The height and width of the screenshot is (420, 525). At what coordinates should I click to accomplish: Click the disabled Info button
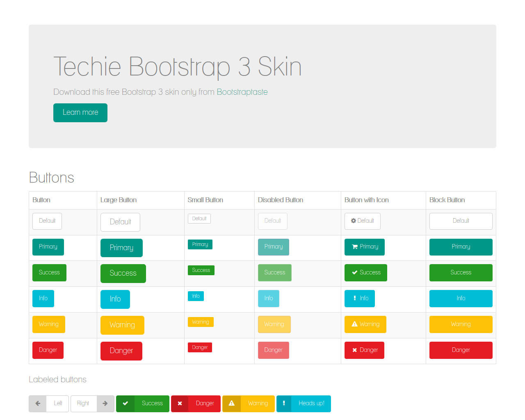(269, 299)
